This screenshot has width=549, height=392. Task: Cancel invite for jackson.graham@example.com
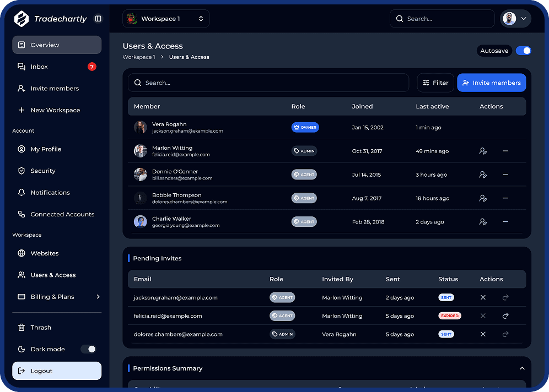tap(483, 297)
